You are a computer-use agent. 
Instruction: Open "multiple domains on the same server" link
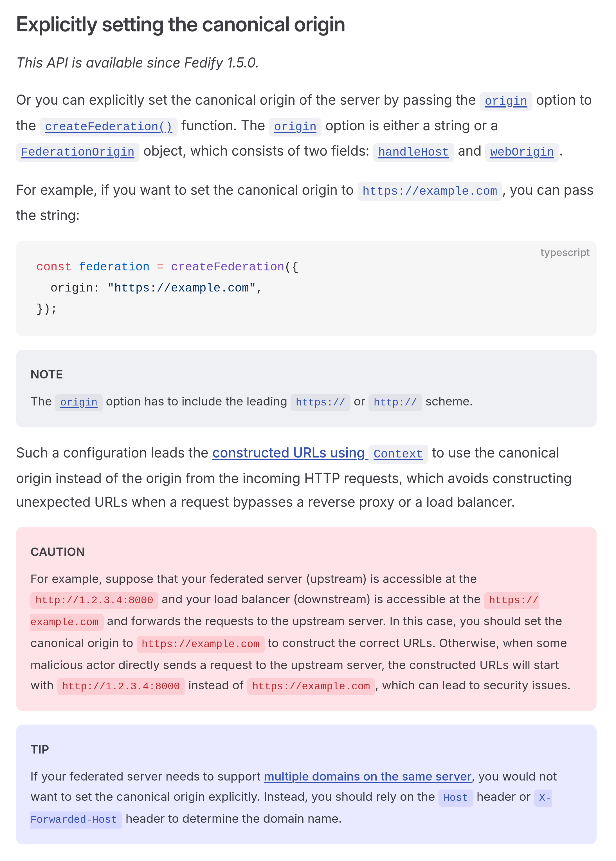click(x=367, y=776)
